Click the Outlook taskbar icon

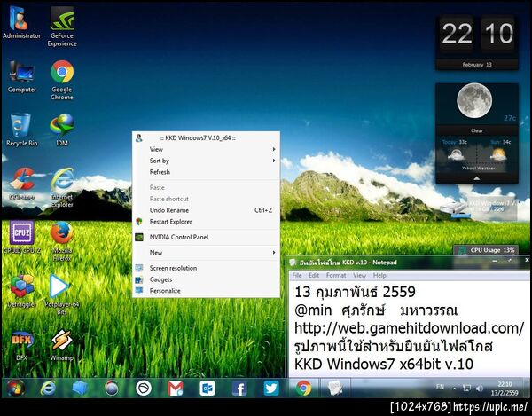click(x=207, y=389)
